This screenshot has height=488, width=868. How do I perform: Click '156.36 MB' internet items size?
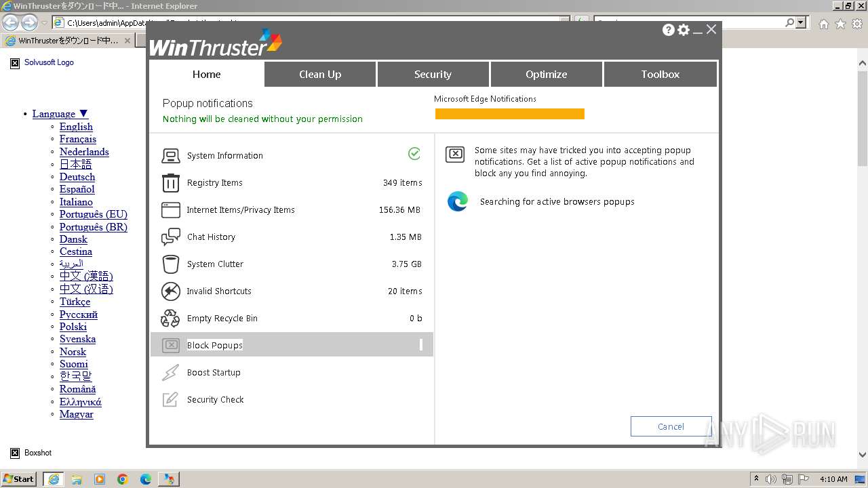click(x=399, y=210)
